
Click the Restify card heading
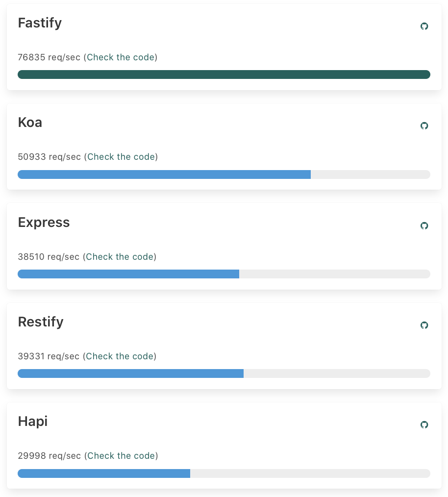coord(41,322)
